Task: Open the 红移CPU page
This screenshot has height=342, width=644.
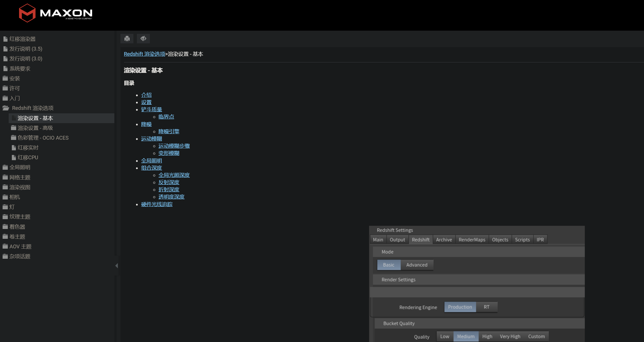Action: (x=28, y=157)
